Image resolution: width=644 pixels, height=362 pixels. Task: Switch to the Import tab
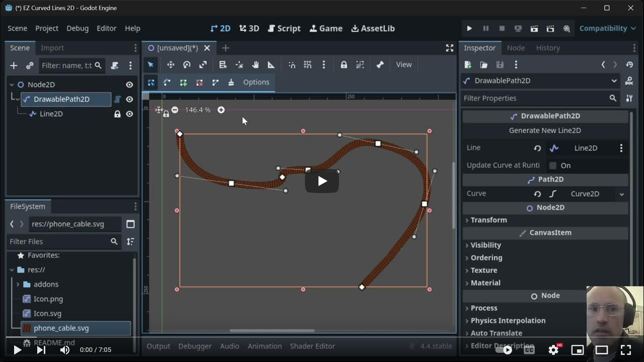(52, 48)
